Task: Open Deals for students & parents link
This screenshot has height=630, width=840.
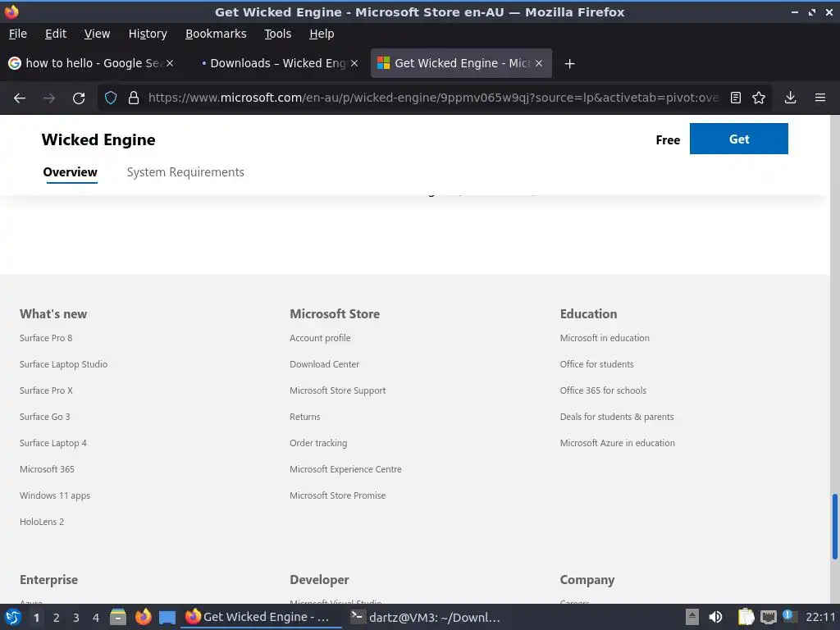Action: point(617,417)
